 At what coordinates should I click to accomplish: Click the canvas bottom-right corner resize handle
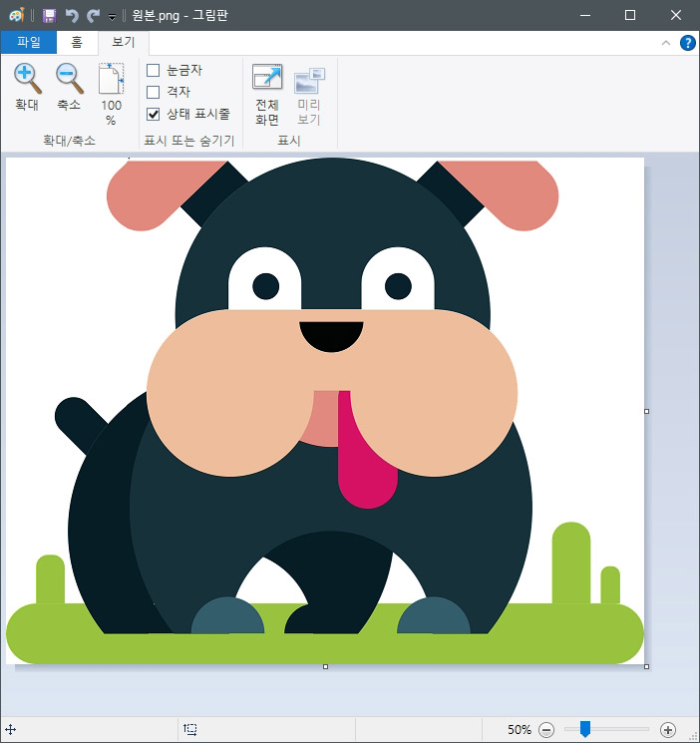pyautogui.click(x=646, y=667)
